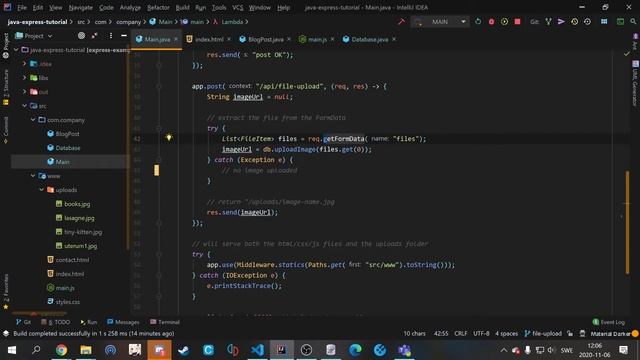The image size is (640, 360).
Task: Collapse the uploads folder
Action: click(42, 190)
